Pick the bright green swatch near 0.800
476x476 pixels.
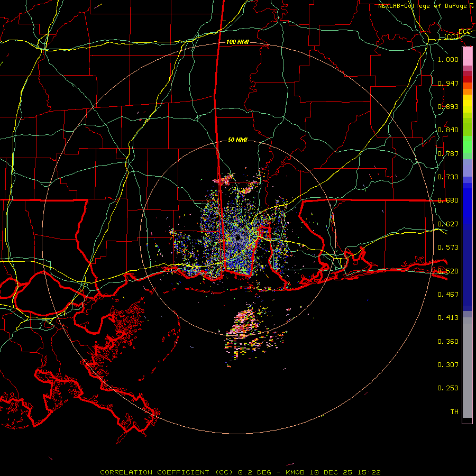point(467,144)
